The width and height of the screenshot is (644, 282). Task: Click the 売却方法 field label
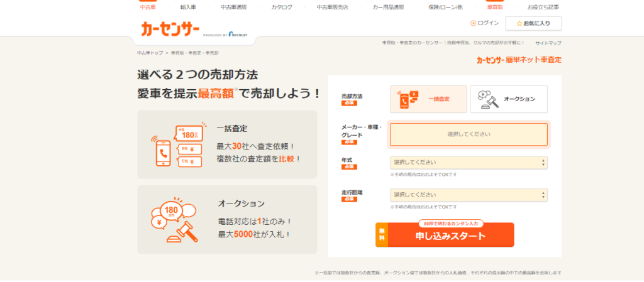point(352,96)
